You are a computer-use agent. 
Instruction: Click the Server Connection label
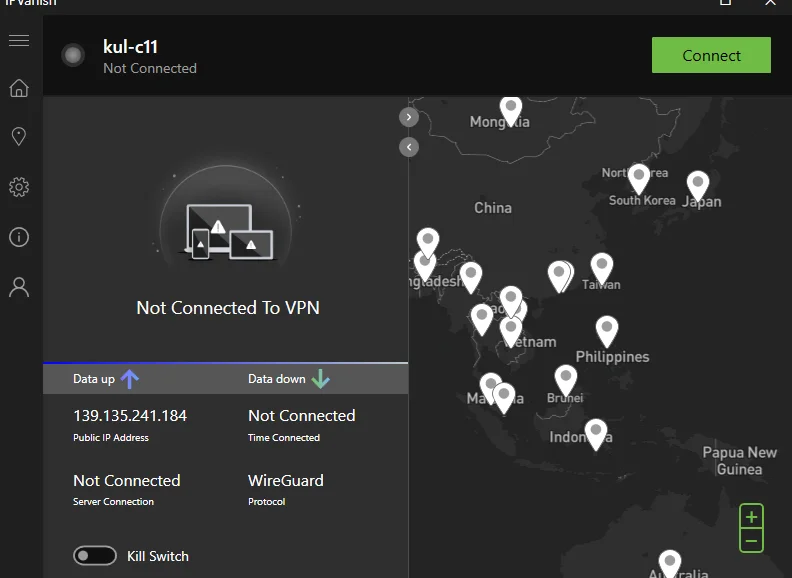point(113,501)
